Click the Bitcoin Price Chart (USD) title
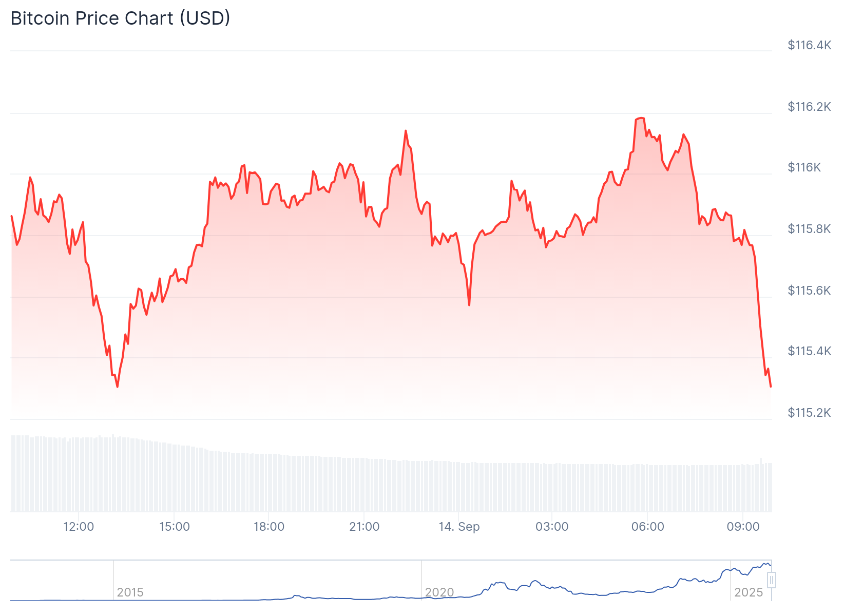This screenshot has width=844, height=616. pyautogui.click(x=120, y=18)
